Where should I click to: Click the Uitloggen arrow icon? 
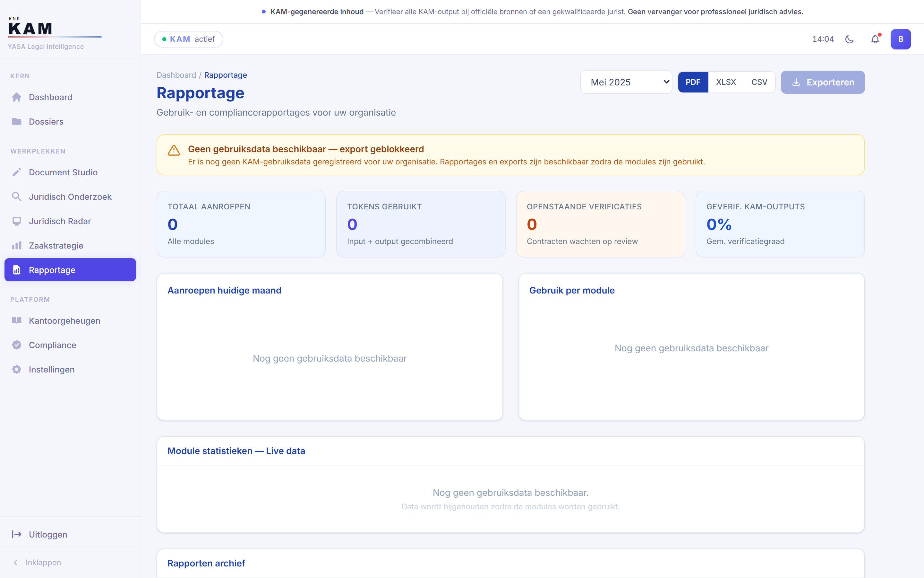tap(16, 534)
